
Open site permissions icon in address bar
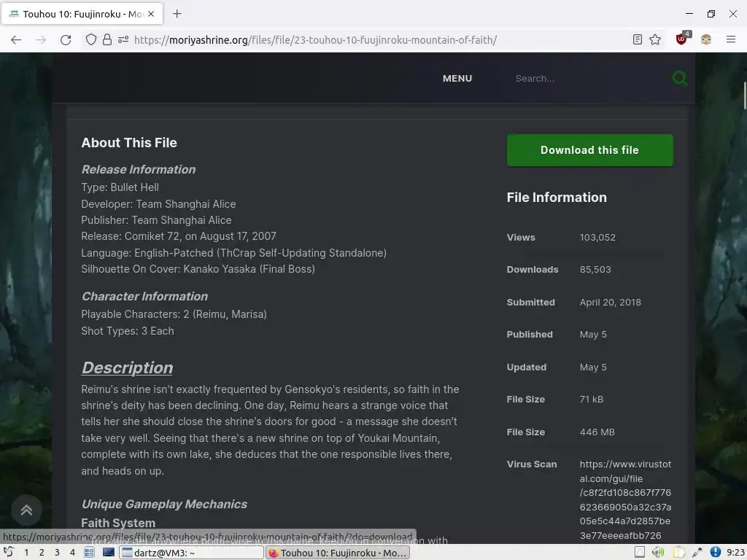click(x=123, y=40)
